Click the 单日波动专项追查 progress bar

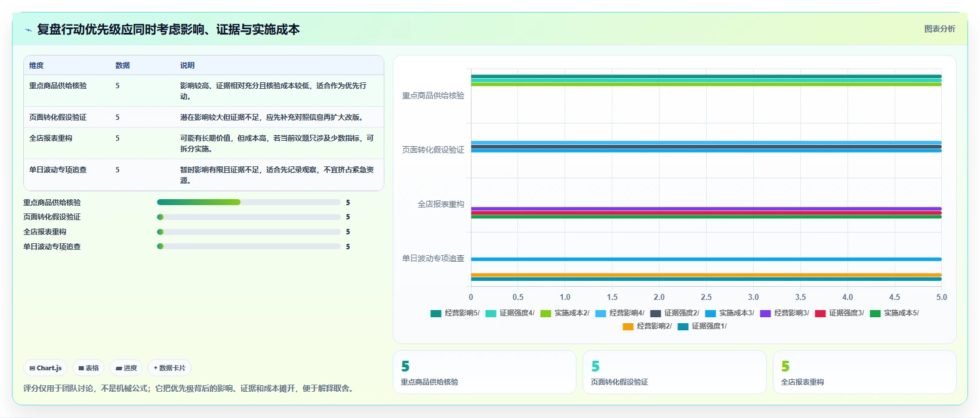(248, 246)
